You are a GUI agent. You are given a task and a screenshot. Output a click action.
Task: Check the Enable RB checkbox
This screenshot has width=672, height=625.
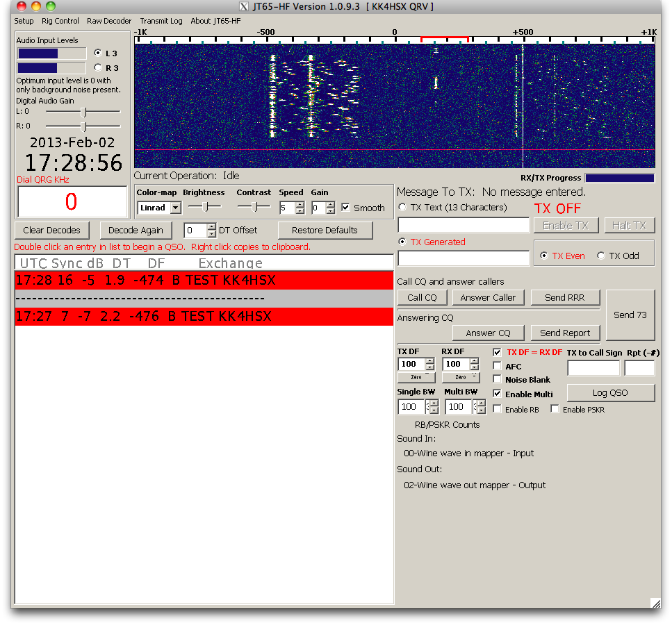click(497, 409)
